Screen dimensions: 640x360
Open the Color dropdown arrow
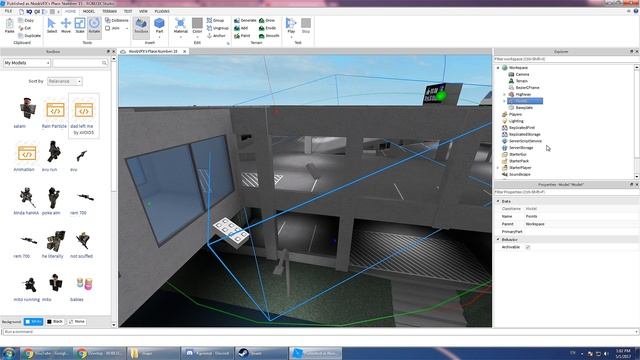pos(197,36)
